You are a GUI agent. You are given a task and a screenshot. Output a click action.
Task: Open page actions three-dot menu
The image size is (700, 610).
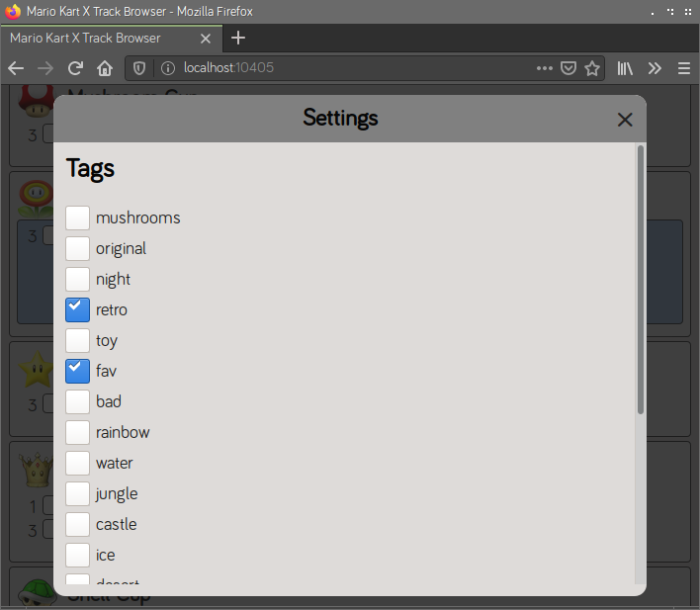click(x=544, y=68)
